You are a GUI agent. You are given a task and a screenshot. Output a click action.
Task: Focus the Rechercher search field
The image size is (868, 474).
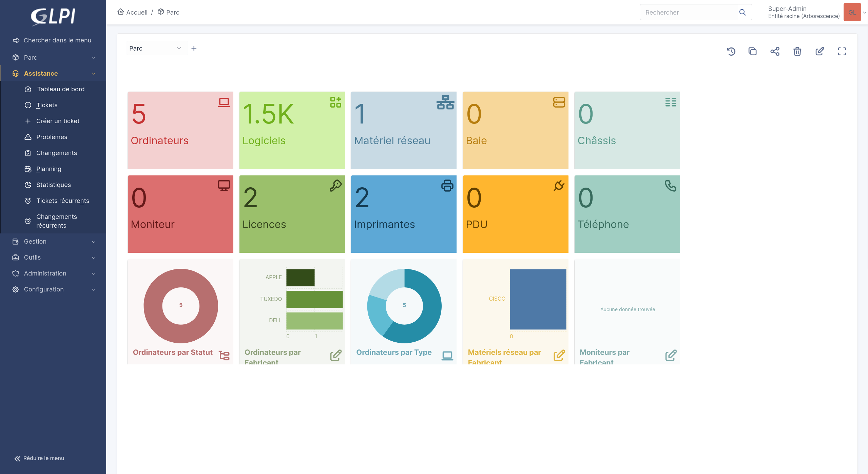(689, 12)
